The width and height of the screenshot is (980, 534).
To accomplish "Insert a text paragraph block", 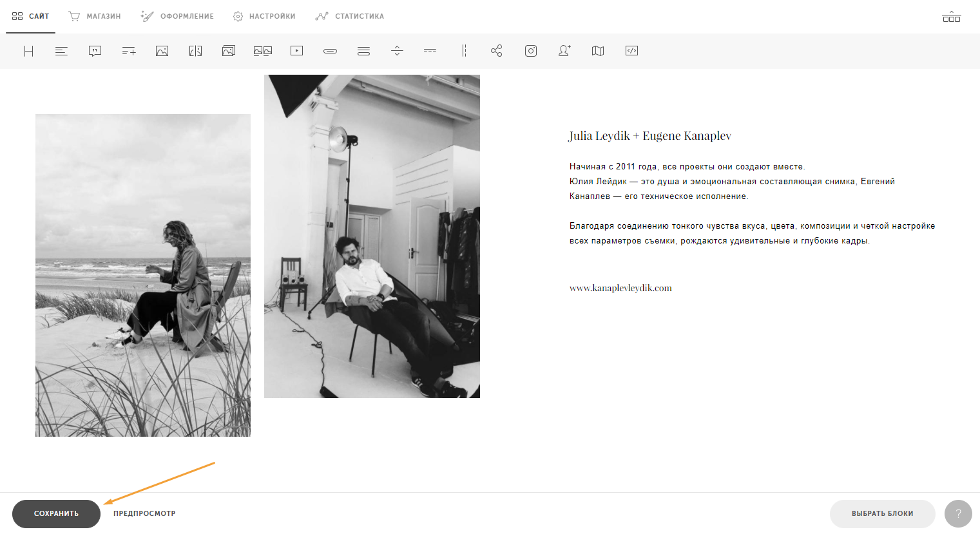I will coord(61,51).
